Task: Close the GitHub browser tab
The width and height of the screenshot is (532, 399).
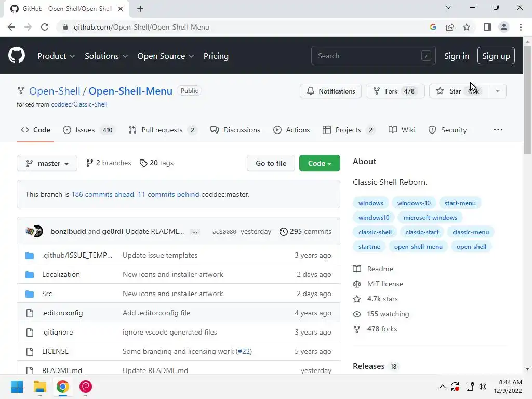Action: 121,9
